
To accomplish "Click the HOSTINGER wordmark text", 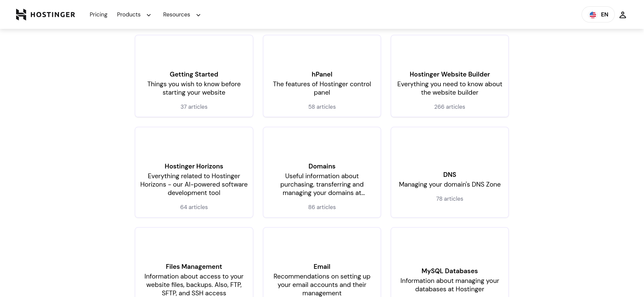I will (x=53, y=14).
